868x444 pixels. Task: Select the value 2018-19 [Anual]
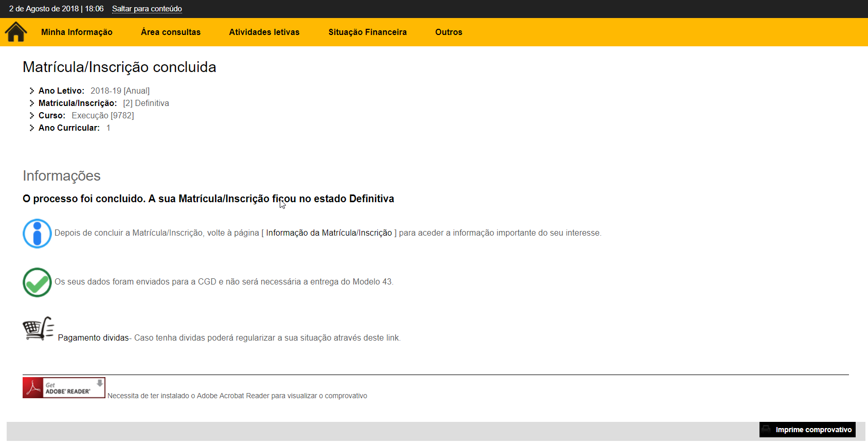click(120, 91)
